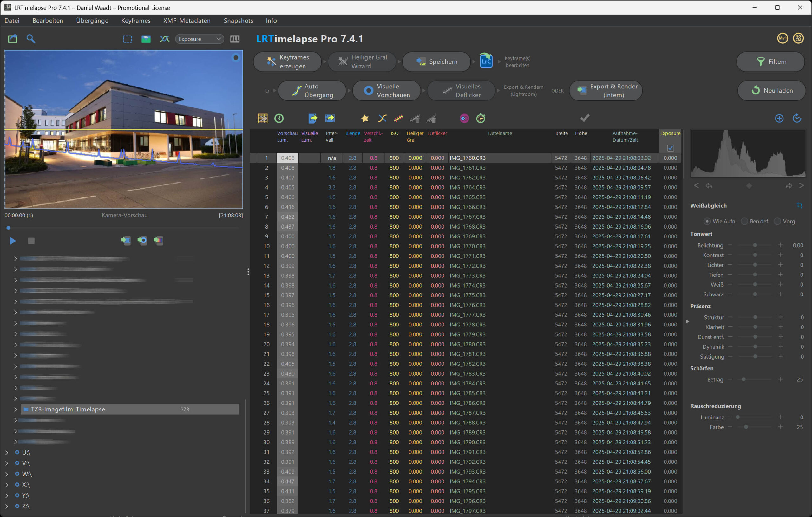Click the ALL display mode icon
This screenshot has height=517, width=812.
pyautogui.click(x=234, y=39)
